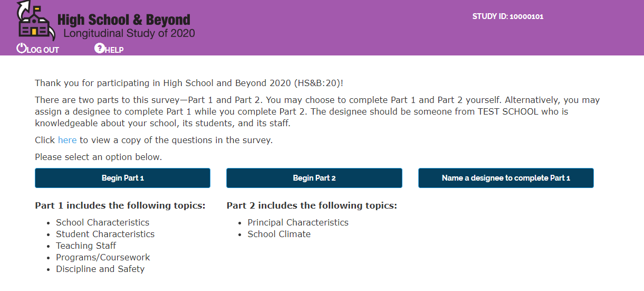This screenshot has width=644, height=291.
Task: Click the "here" survey questions link
Action: click(x=67, y=140)
